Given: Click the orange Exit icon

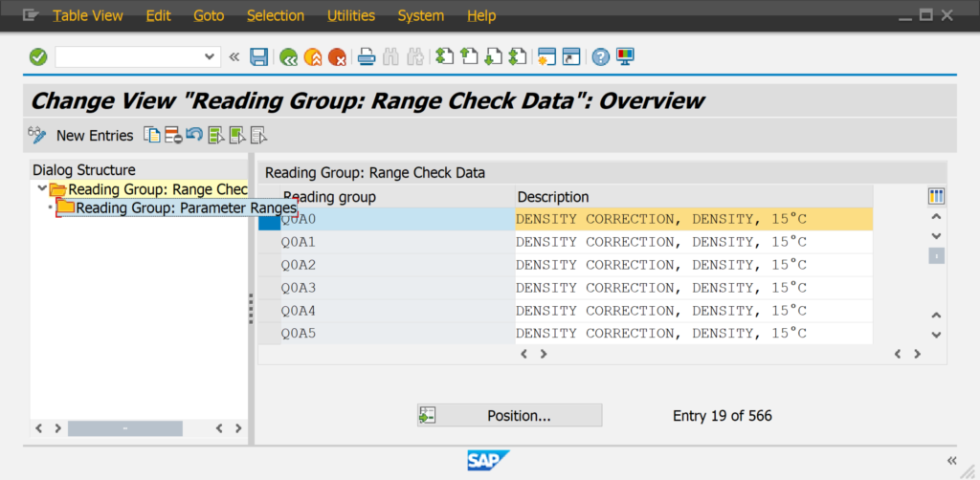Looking at the screenshot, I should click(313, 57).
